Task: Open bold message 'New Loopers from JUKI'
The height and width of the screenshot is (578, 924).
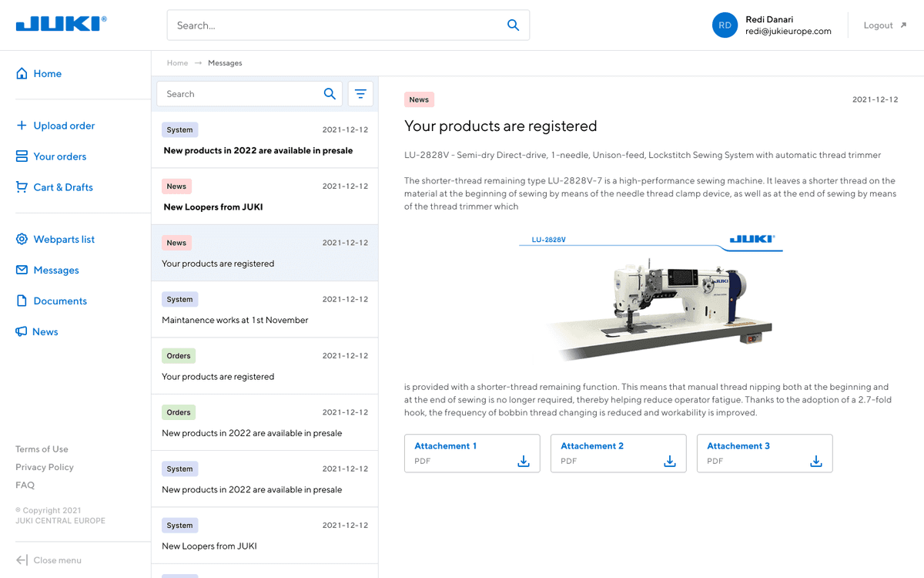Action: click(x=265, y=197)
